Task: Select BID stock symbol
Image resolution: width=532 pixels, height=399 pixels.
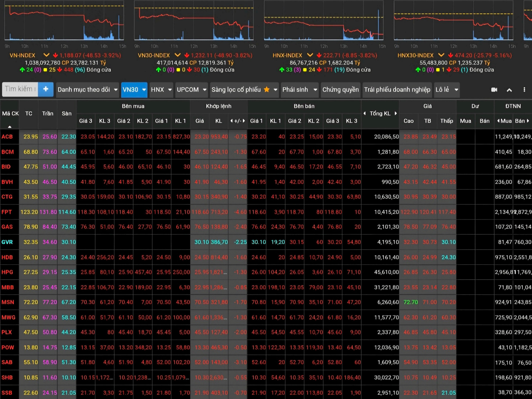Action: tap(6, 167)
